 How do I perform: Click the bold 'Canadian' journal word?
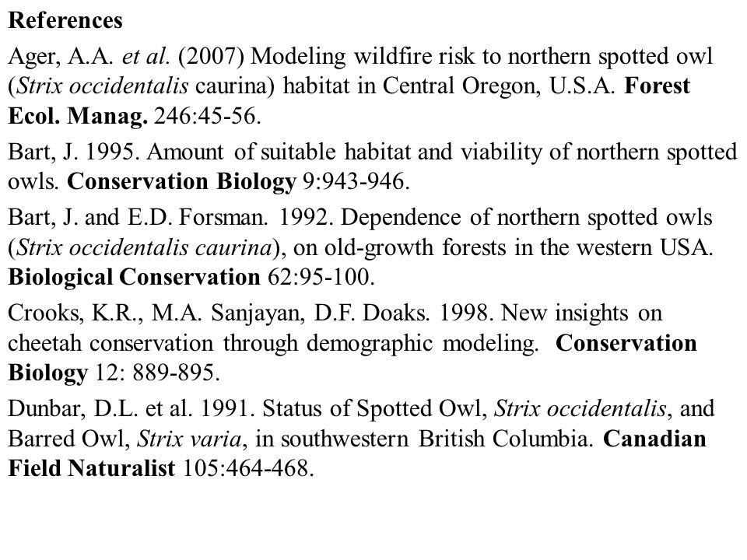(x=654, y=439)
